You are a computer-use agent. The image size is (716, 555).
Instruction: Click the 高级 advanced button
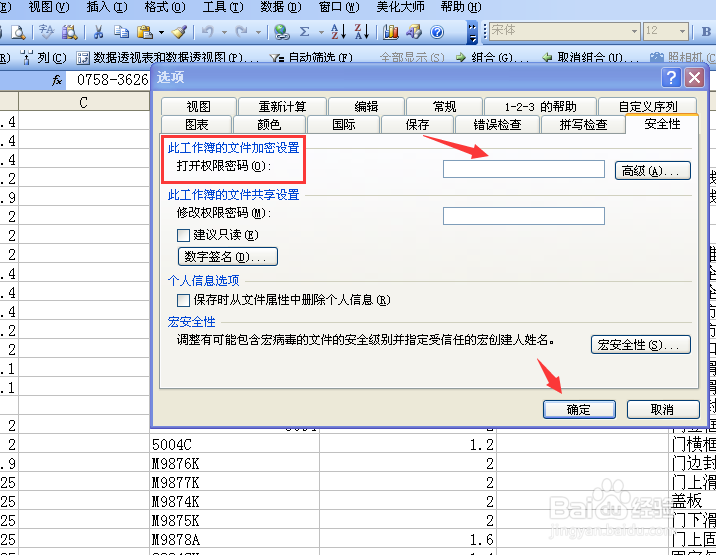653,170
